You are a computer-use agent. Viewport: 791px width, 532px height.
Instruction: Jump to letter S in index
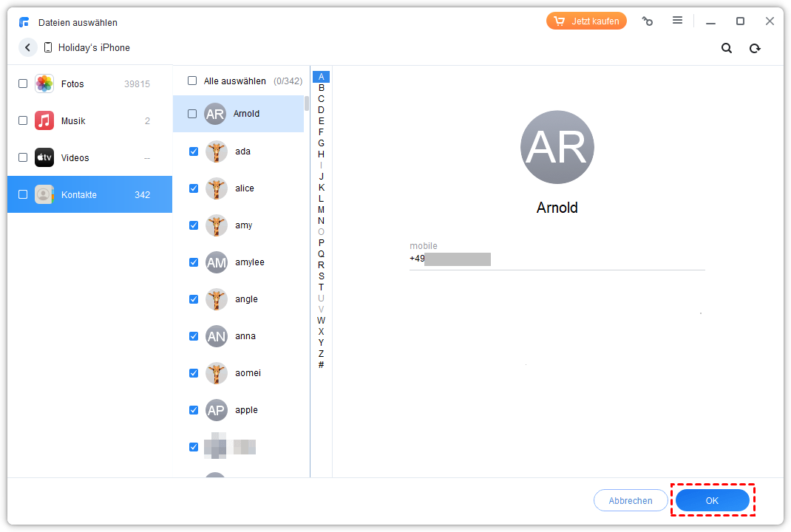pos(321,276)
